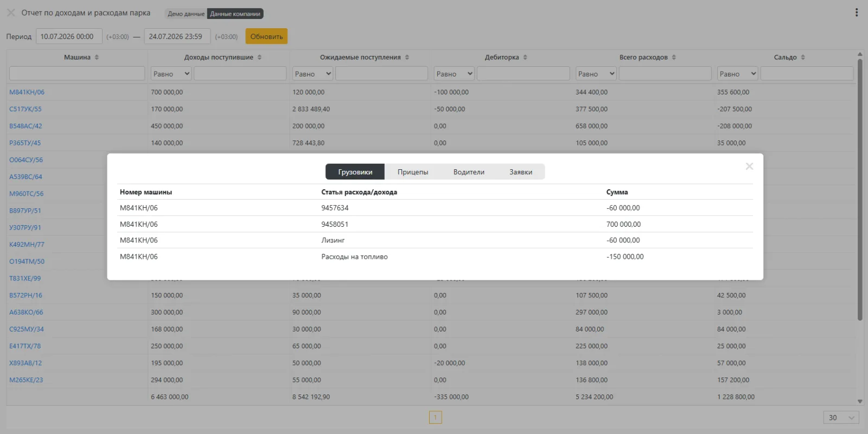Open vehicle М841КН/06 link

click(x=27, y=92)
